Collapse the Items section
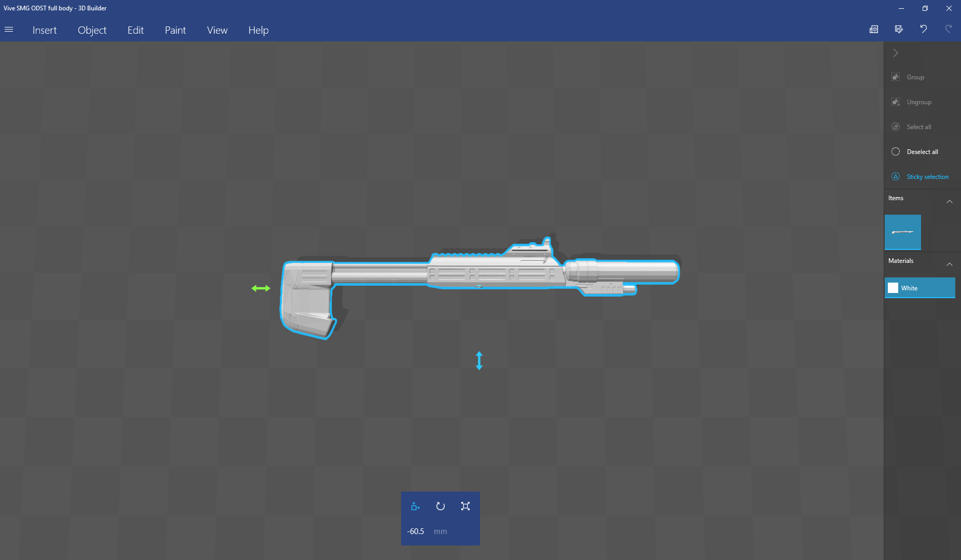Screen dimensions: 961x560 point(950,201)
